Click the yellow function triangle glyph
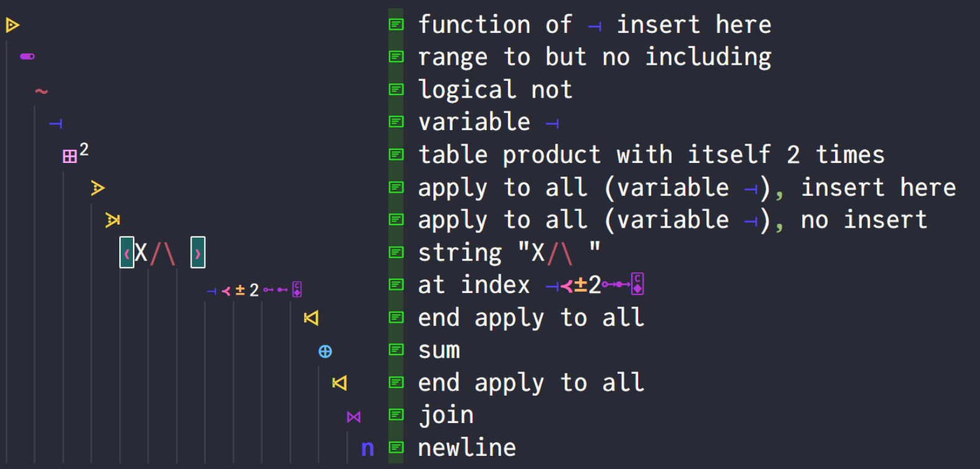 pyautogui.click(x=12, y=25)
